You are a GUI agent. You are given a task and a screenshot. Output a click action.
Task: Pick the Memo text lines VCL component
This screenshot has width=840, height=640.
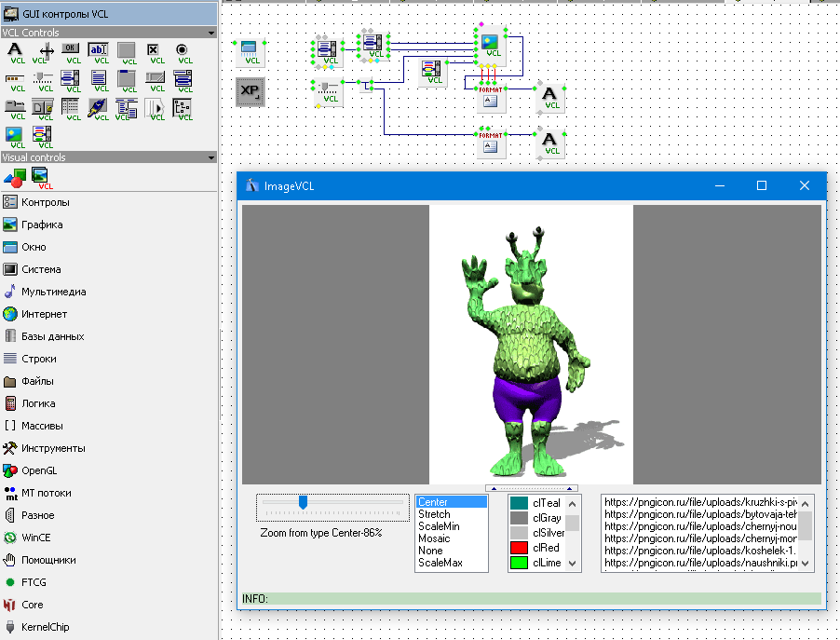pyautogui.click(x=99, y=81)
